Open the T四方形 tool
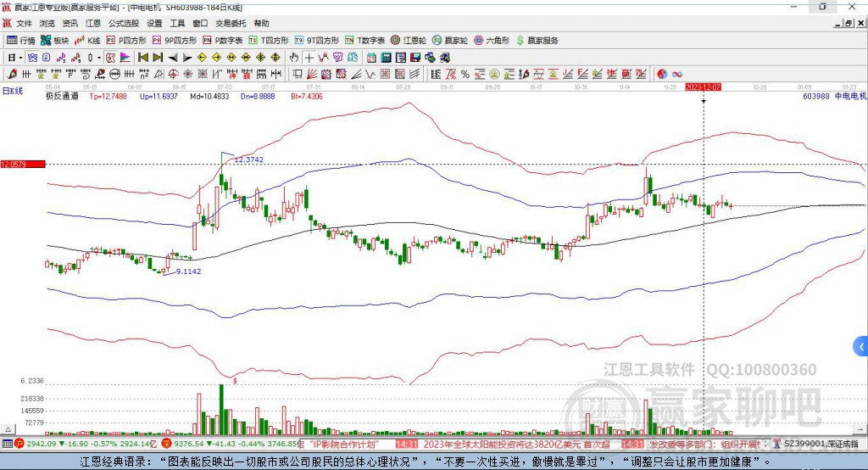Image resolution: width=868 pixels, height=470 pixels. tap(269, 41)
